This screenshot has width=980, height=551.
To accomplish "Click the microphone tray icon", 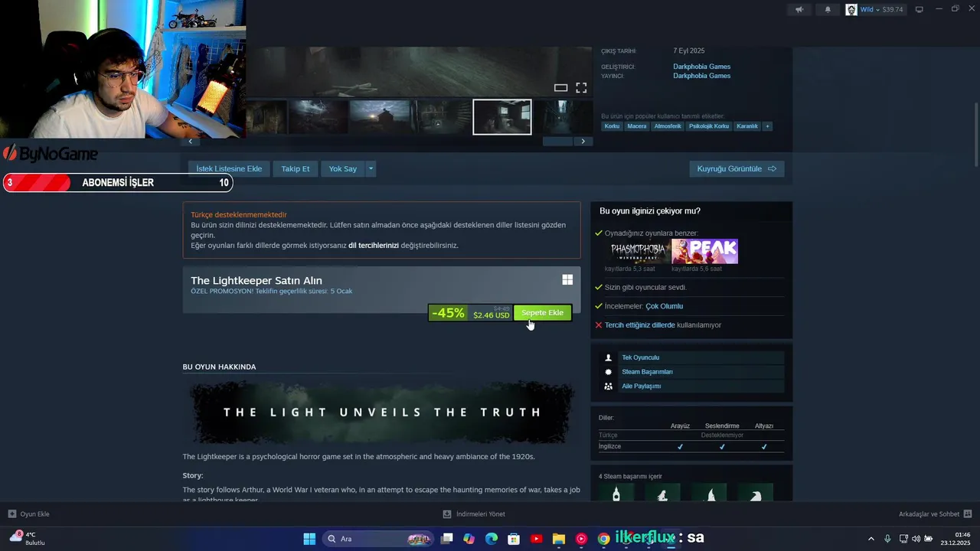I will click(887, 539).
